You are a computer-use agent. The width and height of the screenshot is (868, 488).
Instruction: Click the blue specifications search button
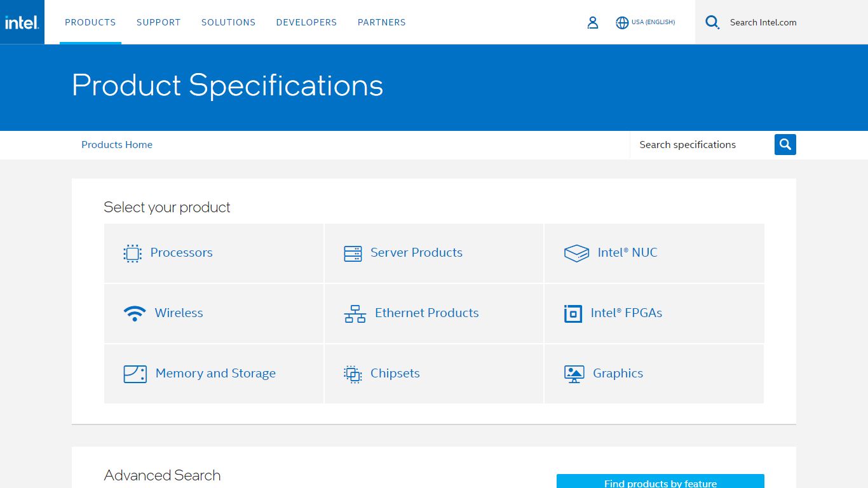click(x=785, y=145)
